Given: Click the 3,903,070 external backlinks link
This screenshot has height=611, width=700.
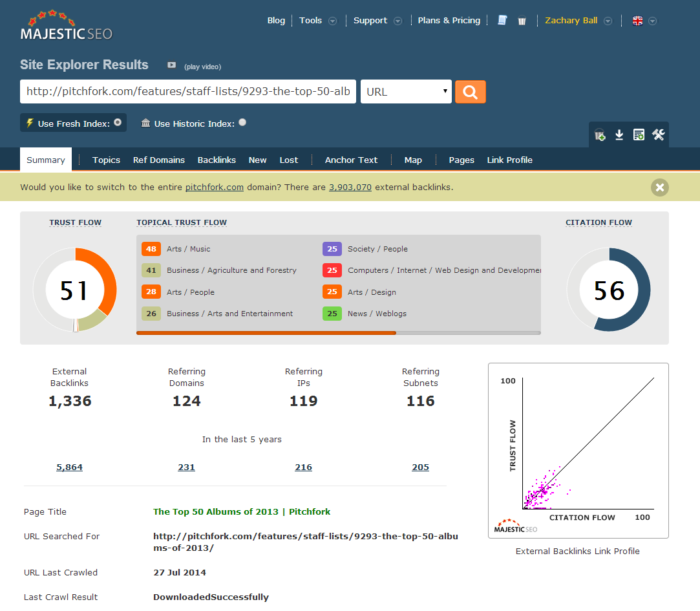Looking at the screenshot, I should 350,187.
